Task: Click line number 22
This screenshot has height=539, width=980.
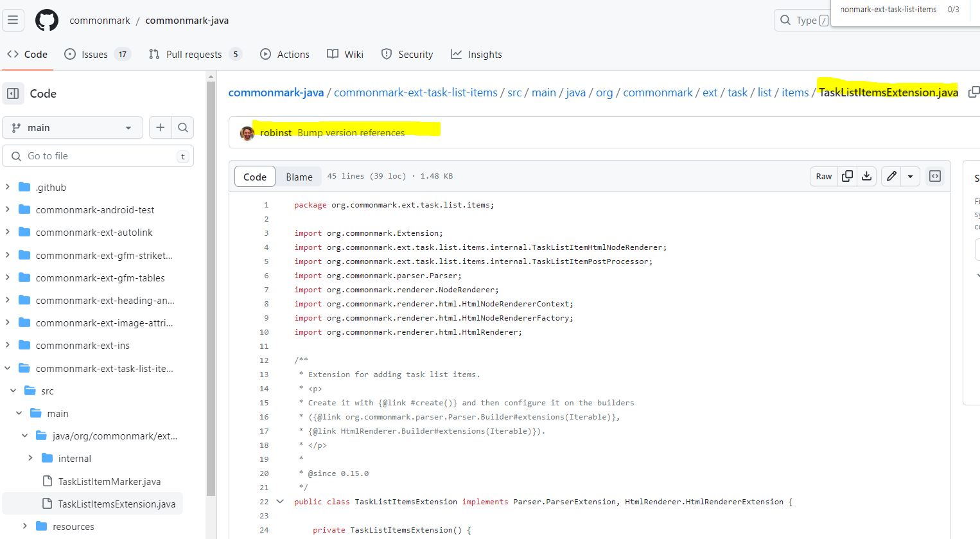Action: [264, 502]
